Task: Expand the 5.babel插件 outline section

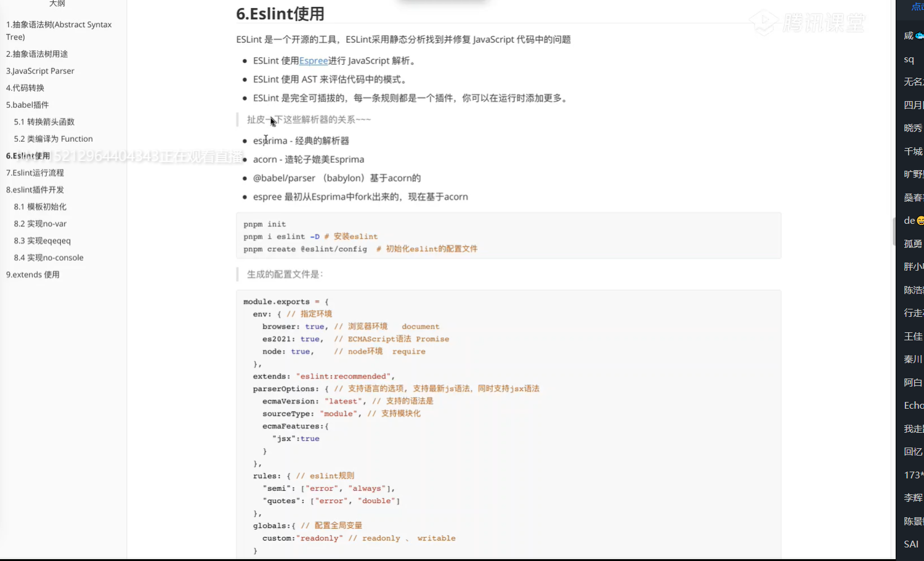Action: click(x=28, y=105)
